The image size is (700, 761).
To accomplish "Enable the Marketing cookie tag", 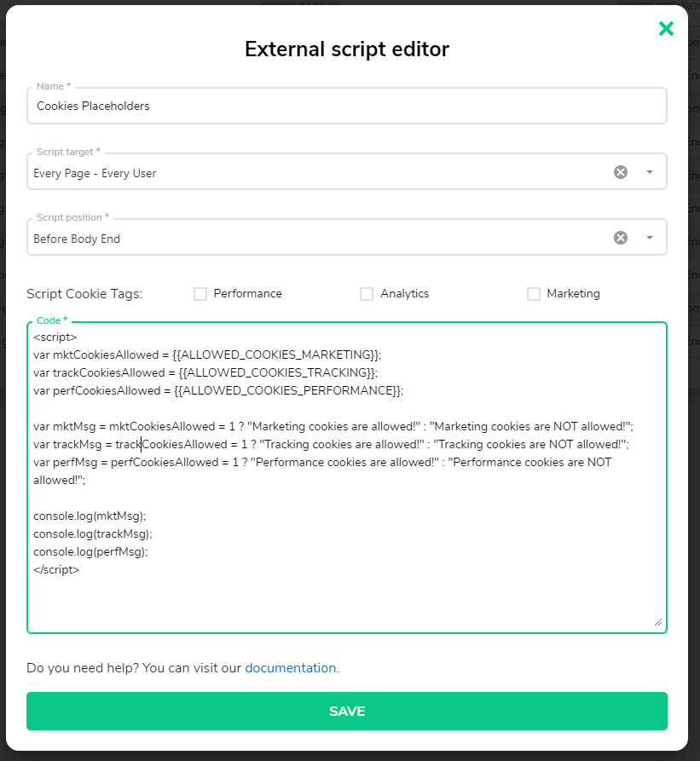I will pyautogui.click(x=533, y=293).
